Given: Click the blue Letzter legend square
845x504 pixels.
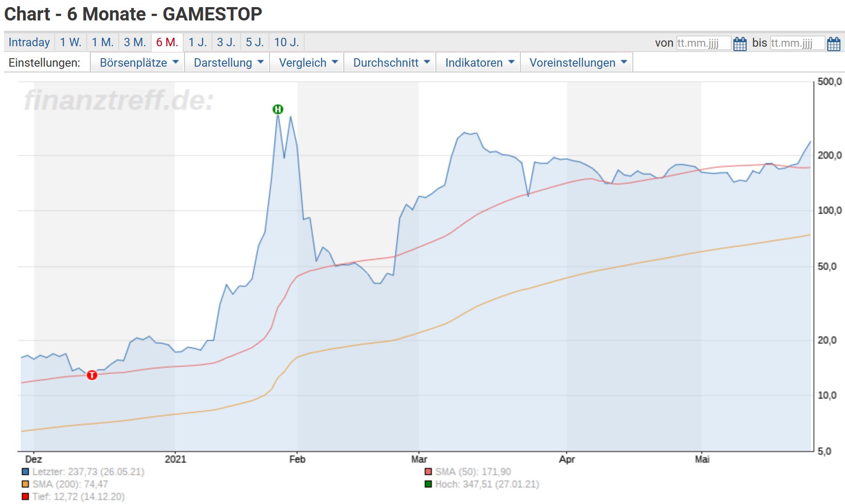Looking at the screenshot, I should click(25, 472).
